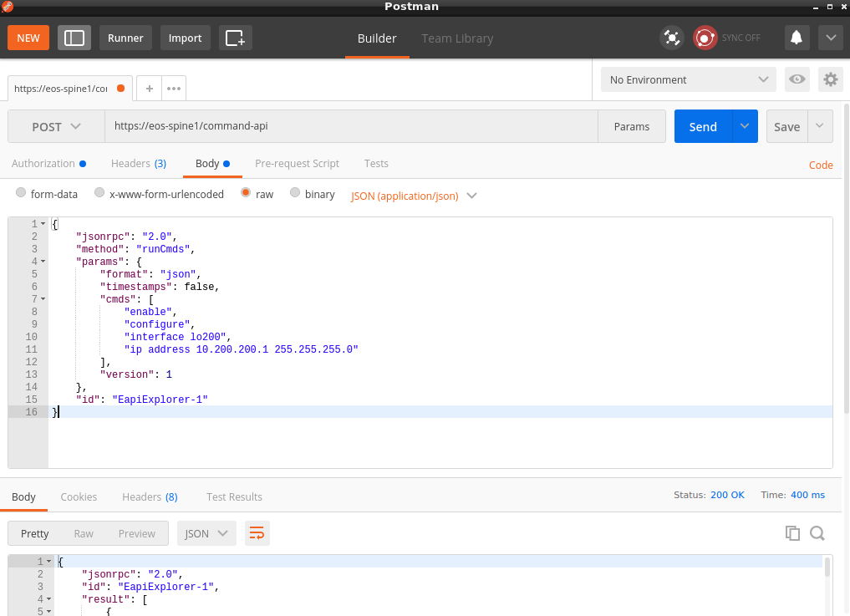Choose the form-data body type

(x=20, y=193)
